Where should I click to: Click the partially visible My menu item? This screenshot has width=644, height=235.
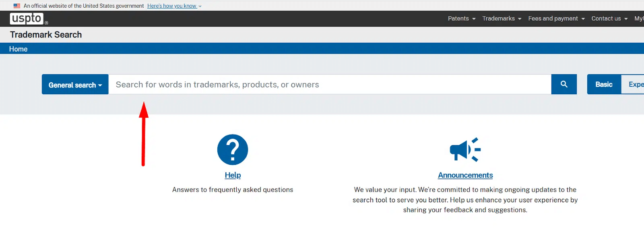tap(639, 19)
